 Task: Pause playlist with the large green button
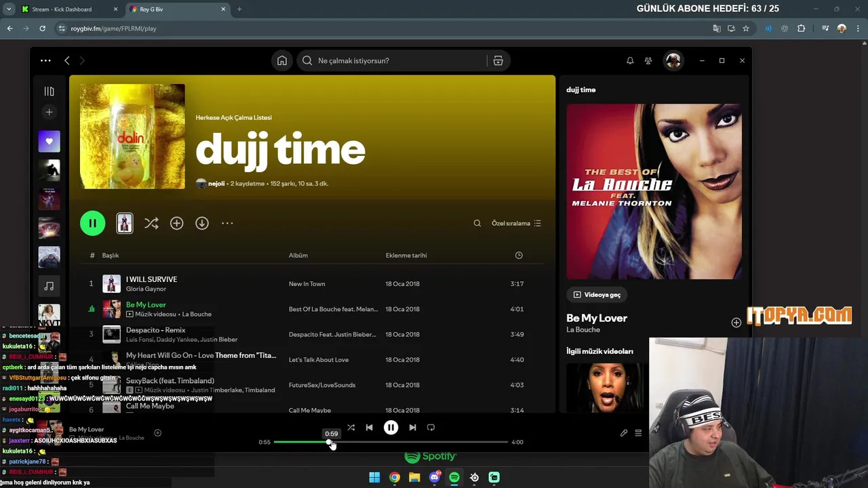pyautogui.click(x=93, y=223)
